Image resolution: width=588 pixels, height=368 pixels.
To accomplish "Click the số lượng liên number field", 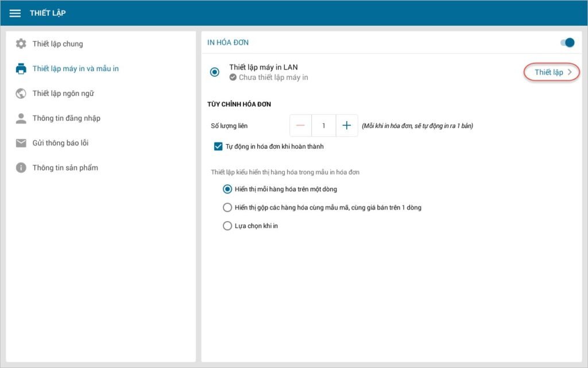I will (324, 126).
